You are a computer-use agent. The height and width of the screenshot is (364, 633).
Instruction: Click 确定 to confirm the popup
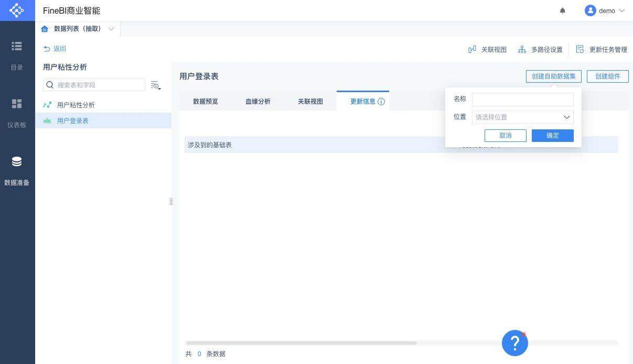click(553, 136)
